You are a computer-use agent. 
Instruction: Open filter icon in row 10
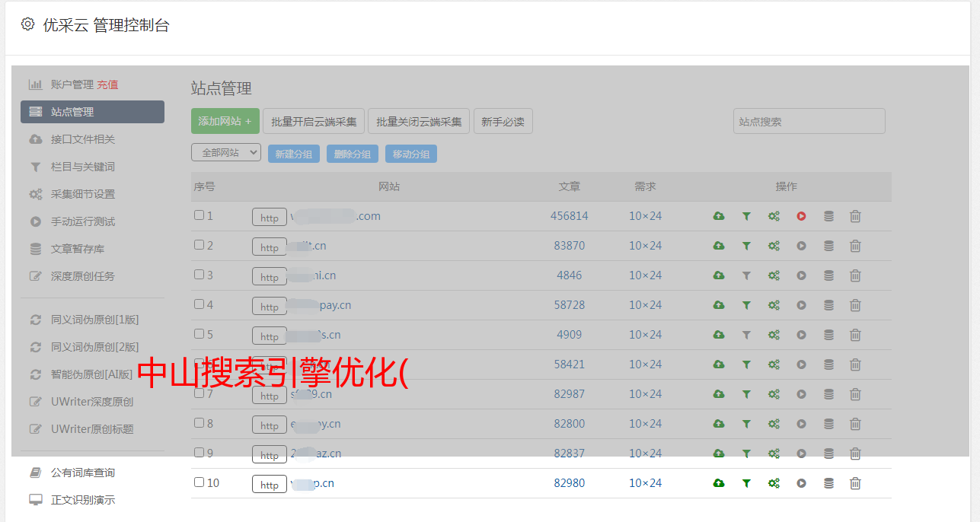[x=746, y=483]
